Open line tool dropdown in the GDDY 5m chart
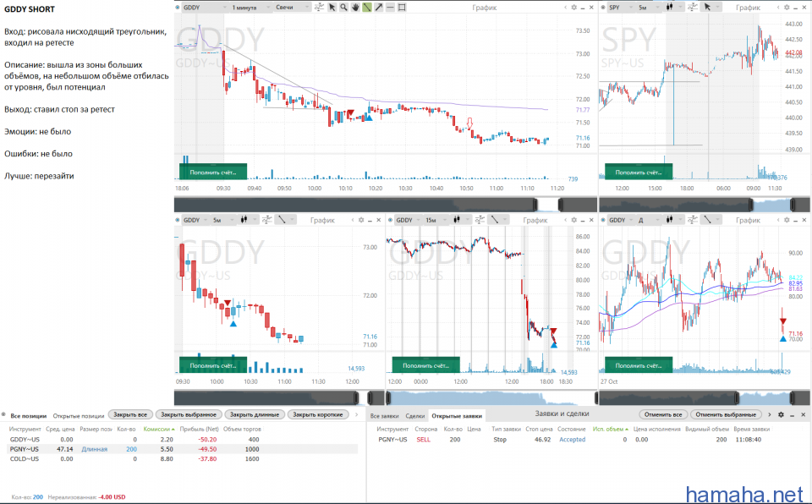 pos(285,220)
